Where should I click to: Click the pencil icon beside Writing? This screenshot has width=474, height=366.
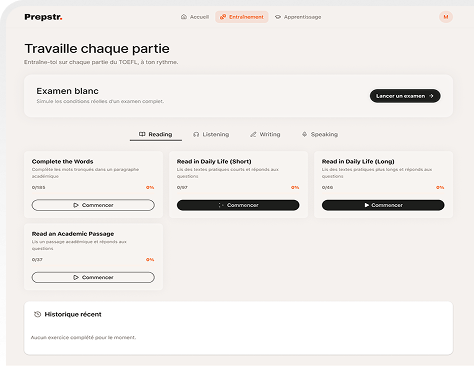coord(253,134)
